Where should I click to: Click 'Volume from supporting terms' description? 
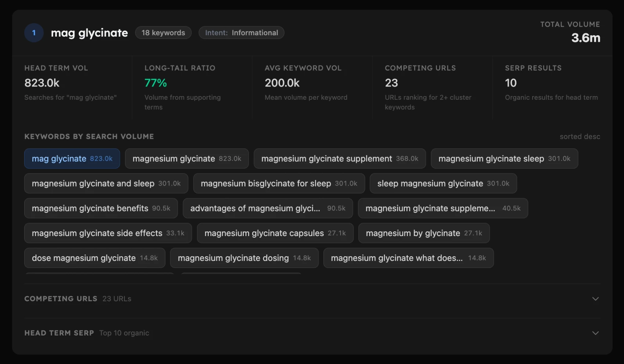tap(182, 102)
